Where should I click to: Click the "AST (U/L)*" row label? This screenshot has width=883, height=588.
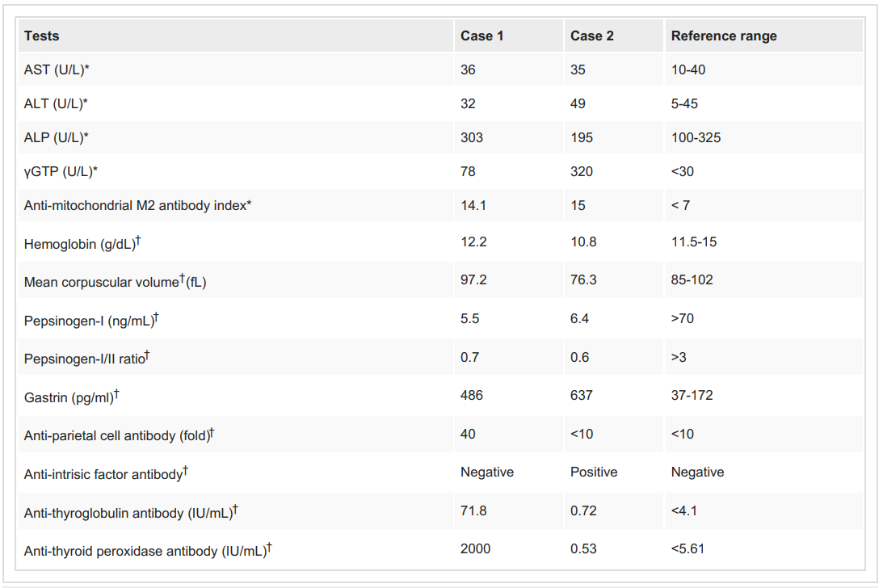[x=57, y=70]
